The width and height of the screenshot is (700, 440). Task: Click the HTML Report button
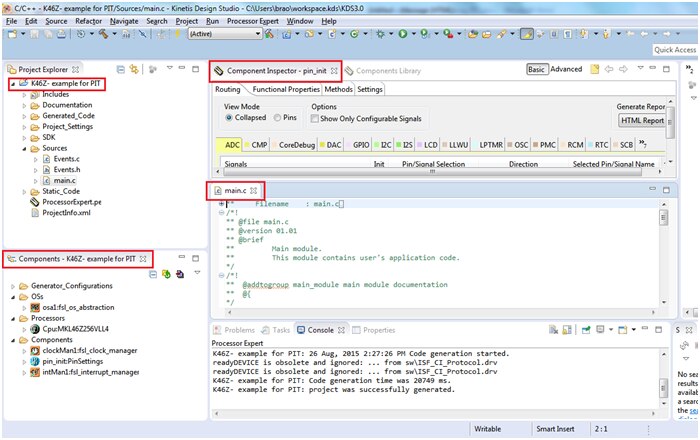(x=642, y=120)
